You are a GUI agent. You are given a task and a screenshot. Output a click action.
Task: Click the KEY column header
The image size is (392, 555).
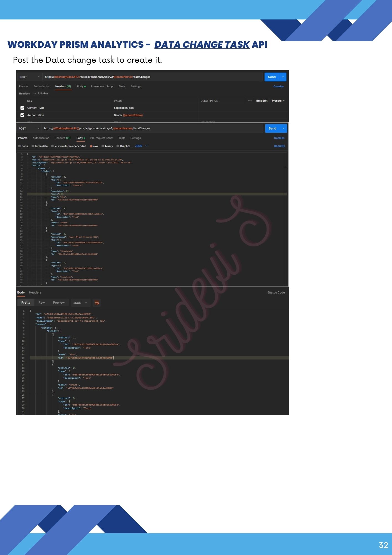(30, 101)
